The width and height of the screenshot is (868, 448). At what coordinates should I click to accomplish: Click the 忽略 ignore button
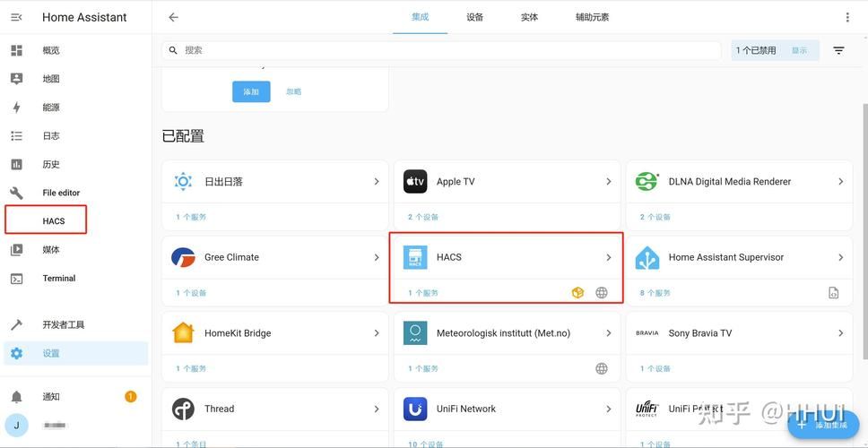coord(294,91)
